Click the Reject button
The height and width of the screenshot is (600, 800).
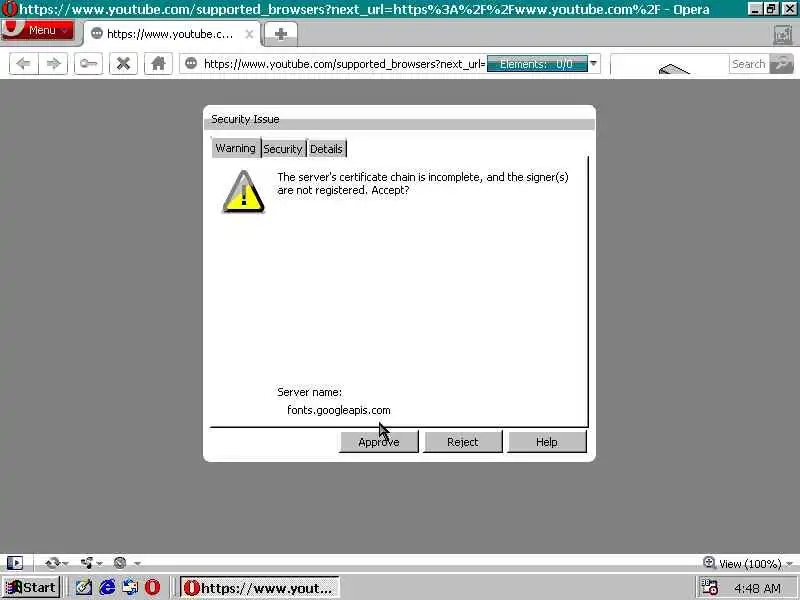tap(463, 442)
